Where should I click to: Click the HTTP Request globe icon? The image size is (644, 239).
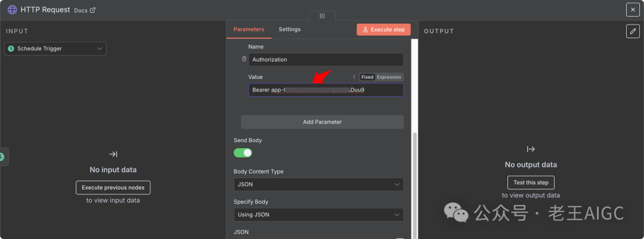click(13, 10)
